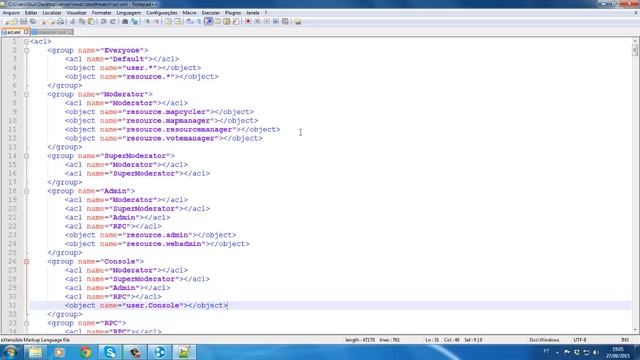Click the Print toolbar icon
Image resolution: width=640 pixels, height=360 pixels.
click(60, 21)
